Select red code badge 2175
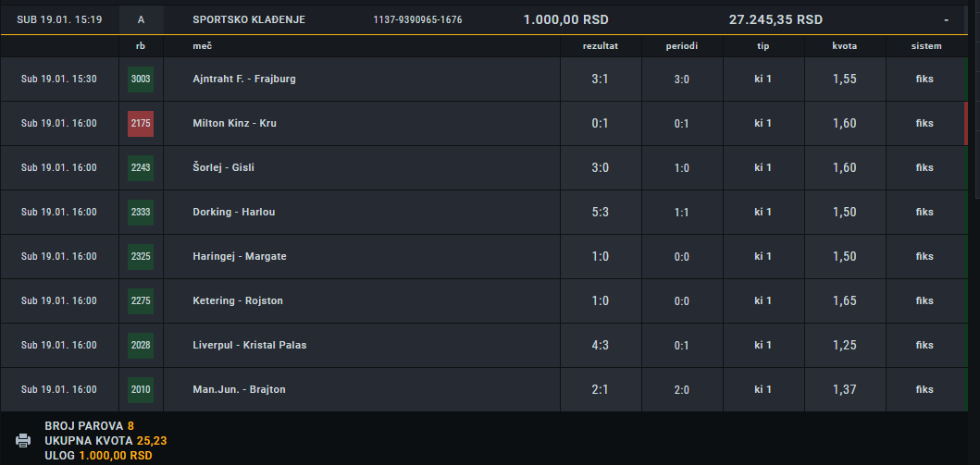 click(x=141, y=124)
